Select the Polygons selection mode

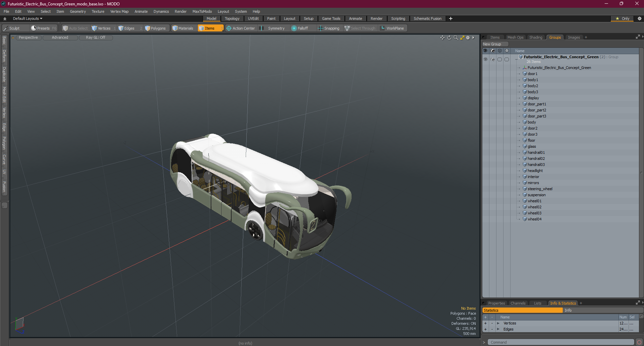tap(155, 28)
